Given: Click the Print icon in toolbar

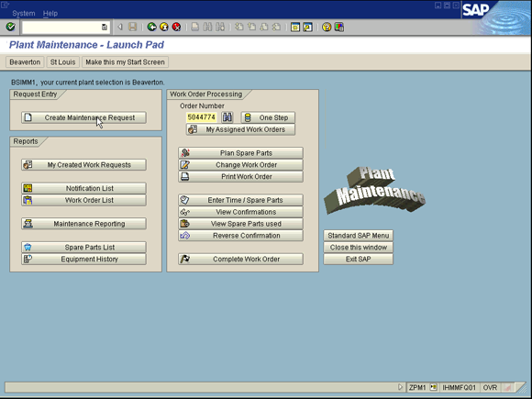Looking at the screenshot, I should (194, 27).
